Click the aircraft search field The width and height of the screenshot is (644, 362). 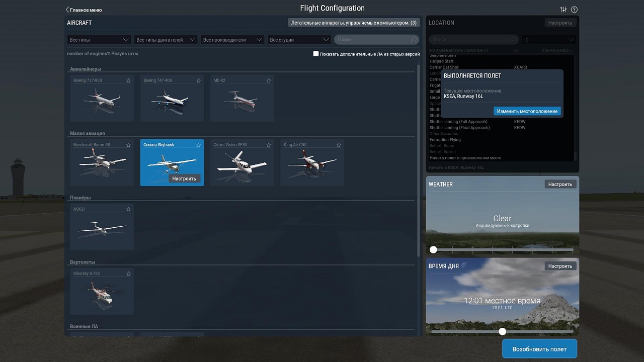[x=372, y=40]
